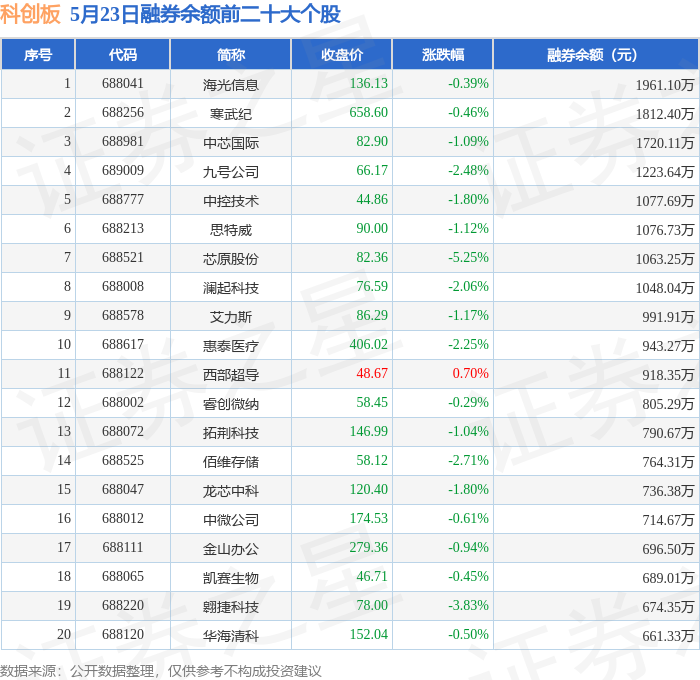The image size is (700, 680).
Task: Click the 代码 column header
Action: pyautogui.click(x=123, y=54)
